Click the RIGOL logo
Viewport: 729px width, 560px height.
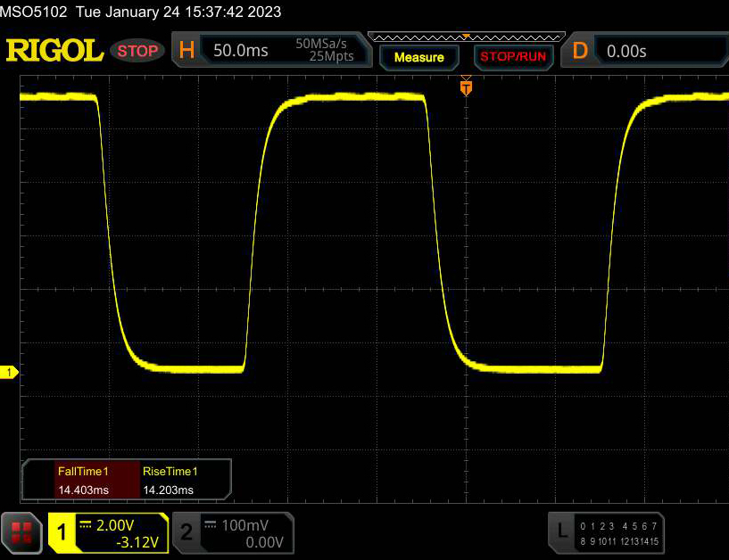(x=54, y=50)
